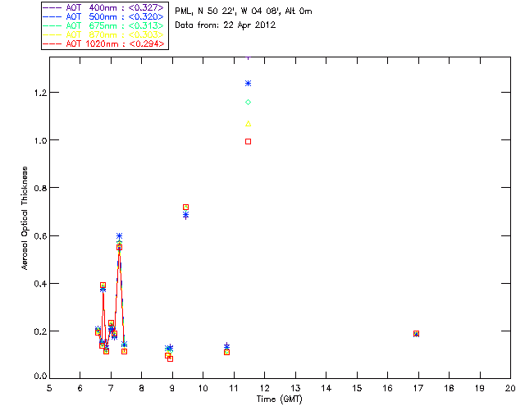The width and height of the screenshot is (525, 420).
Task: Click the red square marker near hour 10.8
Action: [226, 353]
